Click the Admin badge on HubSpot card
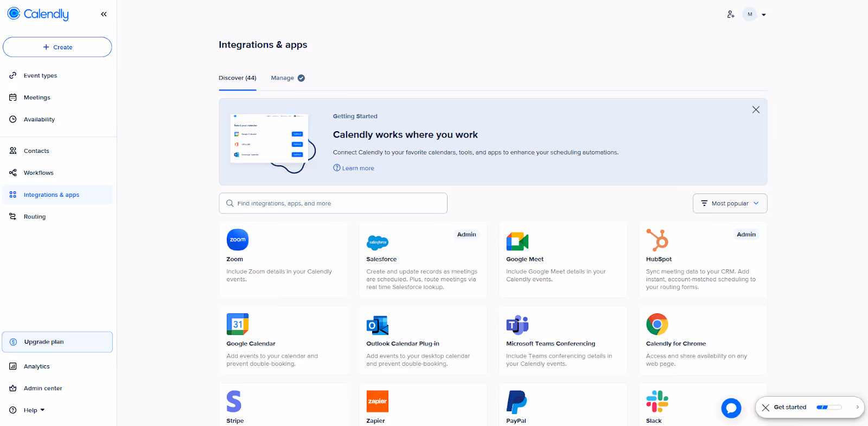The height and width of the screenshot is (426, 868). coord(746,235)
